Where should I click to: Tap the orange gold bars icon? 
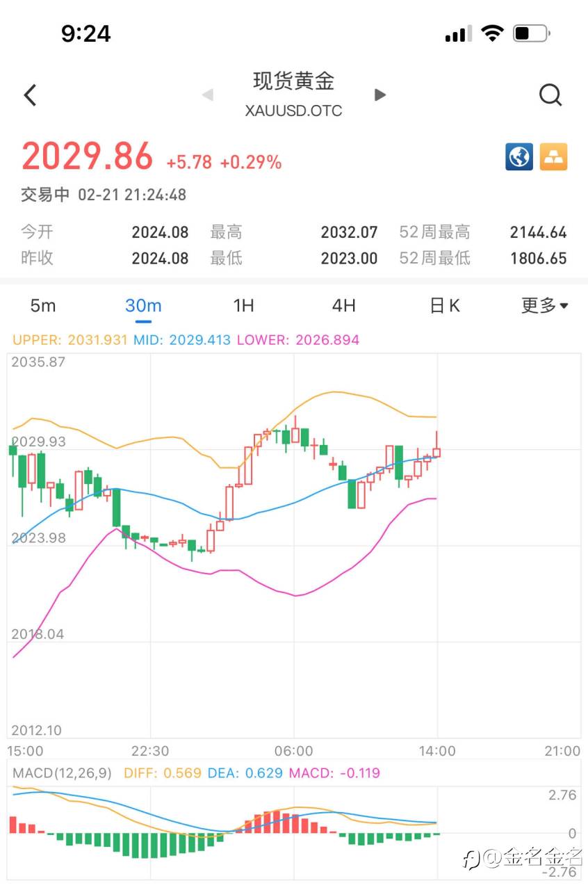click(x=553, y=156)
